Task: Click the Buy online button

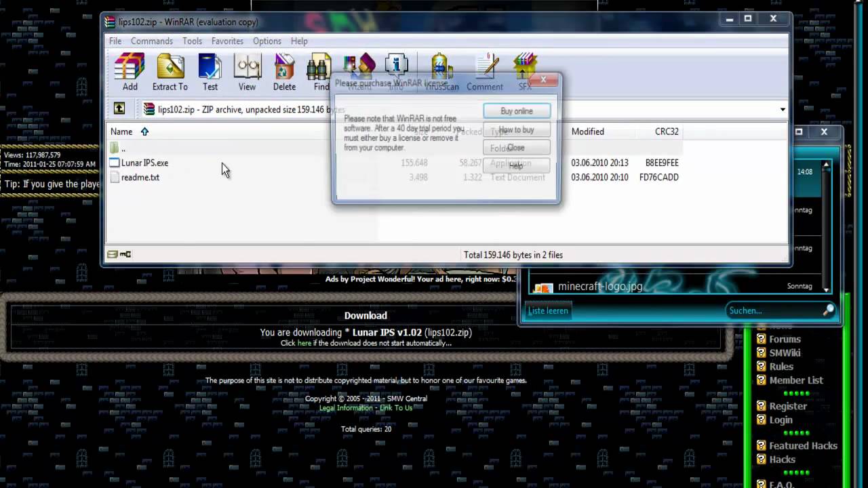Action: pos(517,111)
